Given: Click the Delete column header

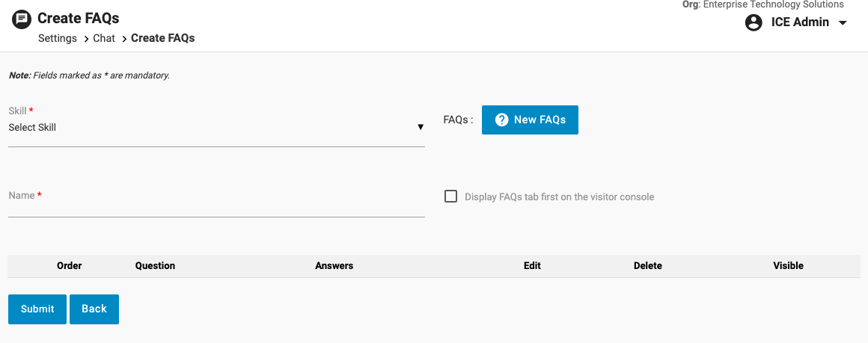Looking at the screenshot, I should click(x=647, y=266).
